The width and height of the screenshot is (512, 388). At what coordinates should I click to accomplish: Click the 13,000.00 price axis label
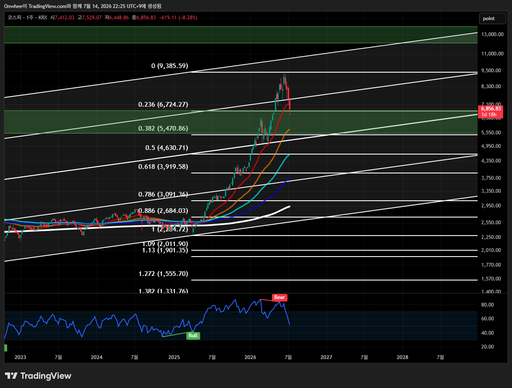[x=492, y=34]
